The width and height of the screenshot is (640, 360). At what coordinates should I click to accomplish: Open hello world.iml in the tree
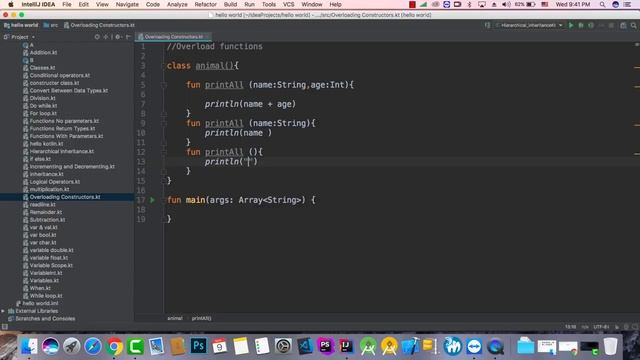click(x=40, y=303)
